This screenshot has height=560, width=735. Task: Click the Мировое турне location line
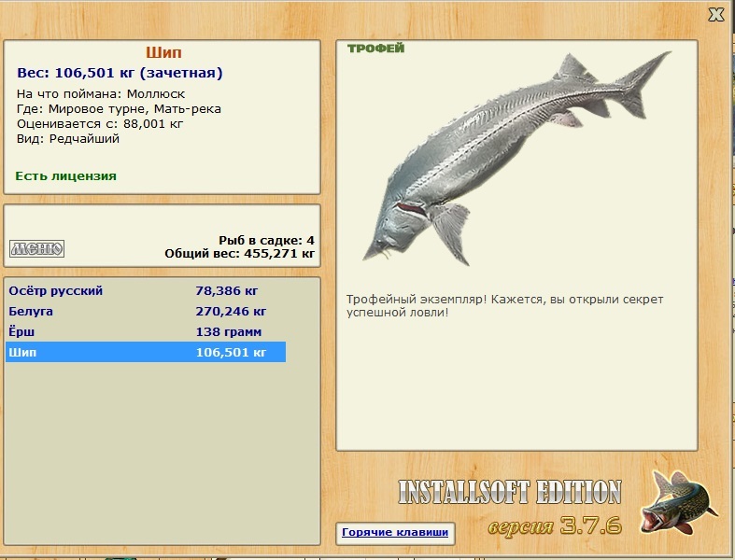pos(119,109)
